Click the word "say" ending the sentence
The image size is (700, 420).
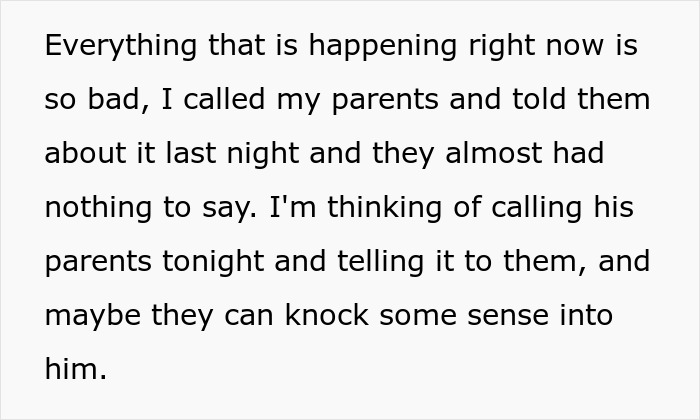pos(224,209)
